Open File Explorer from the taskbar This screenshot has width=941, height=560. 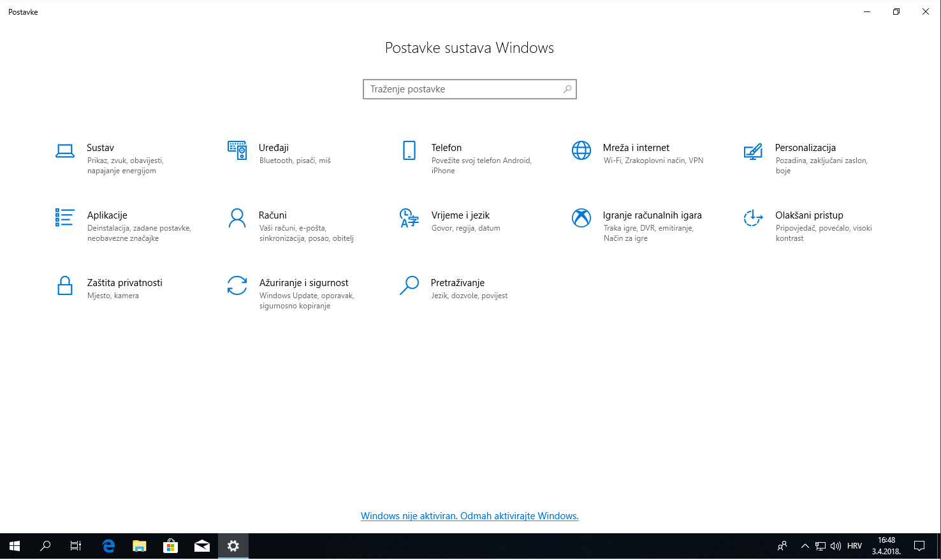pyautogui.click(x=140, y=546)
